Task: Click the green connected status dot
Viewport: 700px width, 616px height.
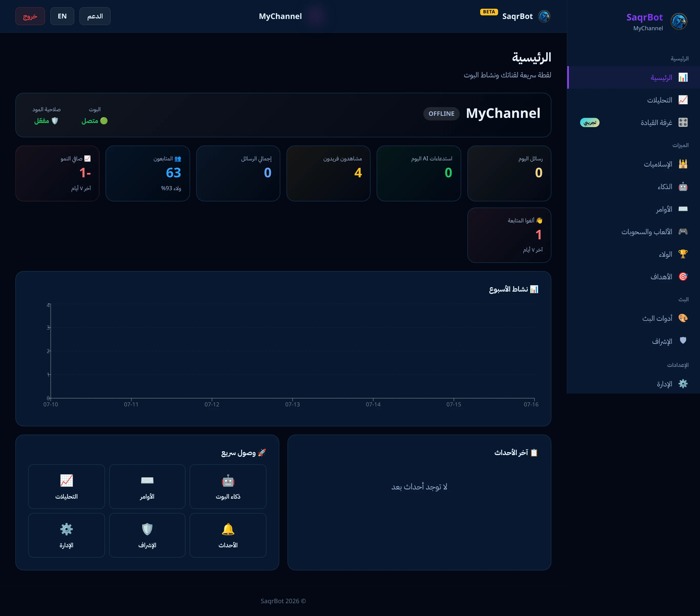Action: coord(104,121)
